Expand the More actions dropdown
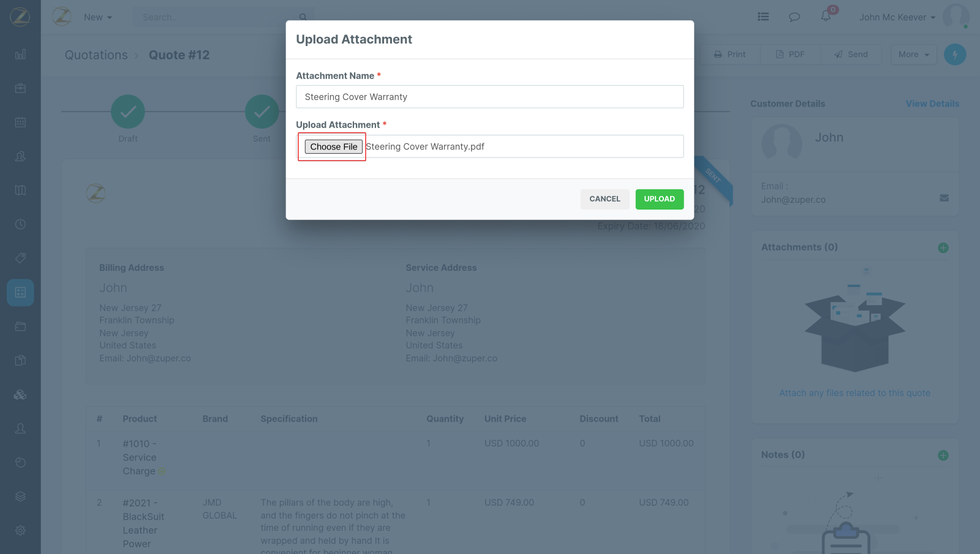Screen dimensions: 980x554 pos(913,55)
